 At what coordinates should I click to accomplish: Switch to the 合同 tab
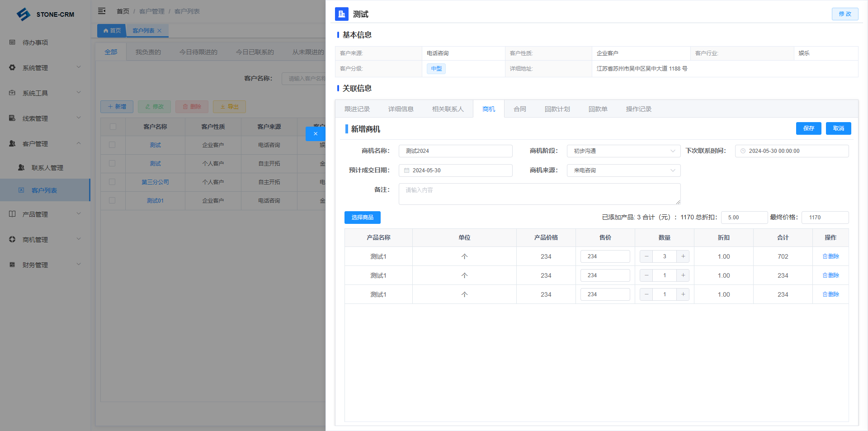tap(520, 109)
